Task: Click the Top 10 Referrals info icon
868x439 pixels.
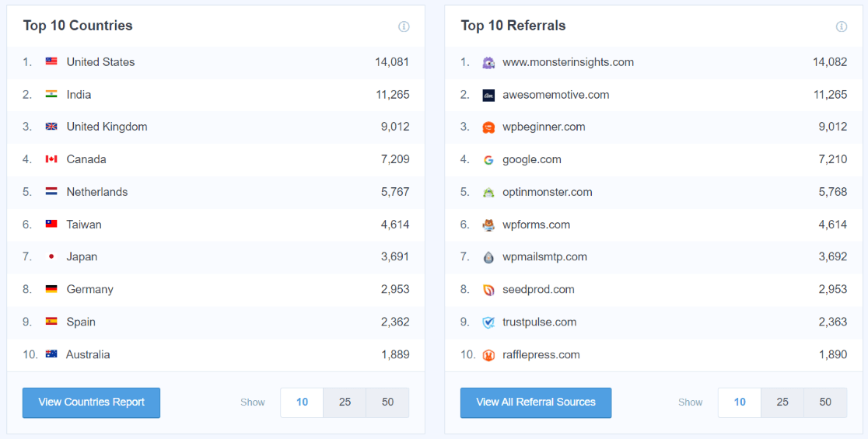Action: (842, 26)
